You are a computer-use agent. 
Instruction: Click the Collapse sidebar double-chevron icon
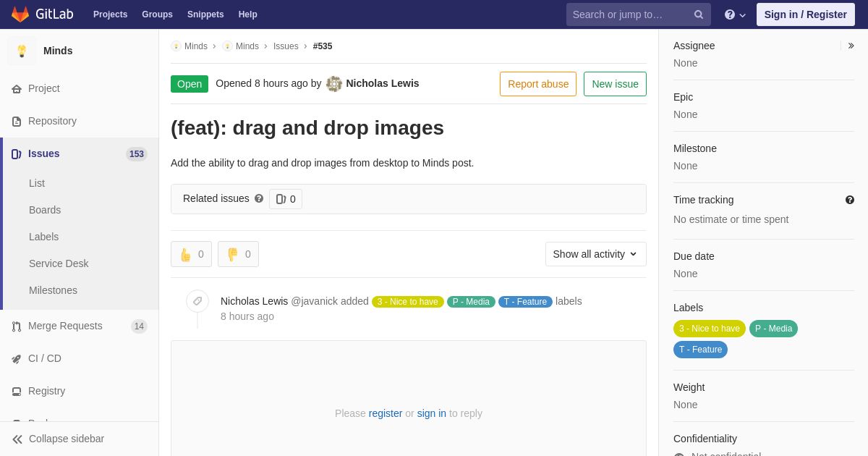pyautogui.click(x=17, y=439)
